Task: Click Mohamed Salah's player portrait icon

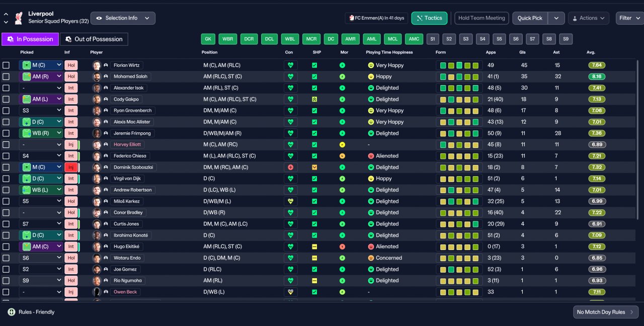Action: (x=97, y=76)
